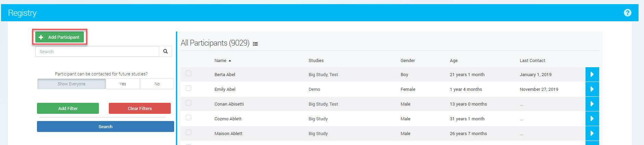The image size is (644, 145).
Task: Open Berta Abel's record with arrow
Action: tap(592, 74)
